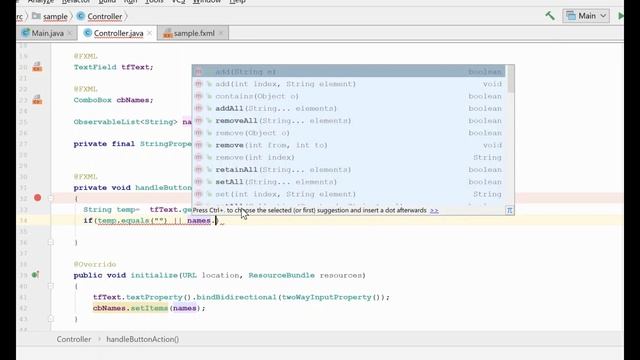Image resolution: width=640 pixels, height=360 pixels.
Task: Click the green Run arrow icon
Action: [620, 16]
